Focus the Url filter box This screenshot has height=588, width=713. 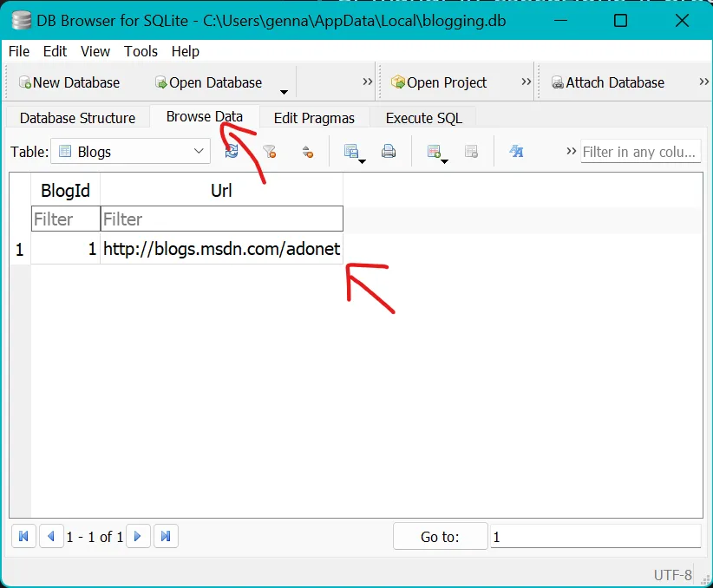point(221,219)
